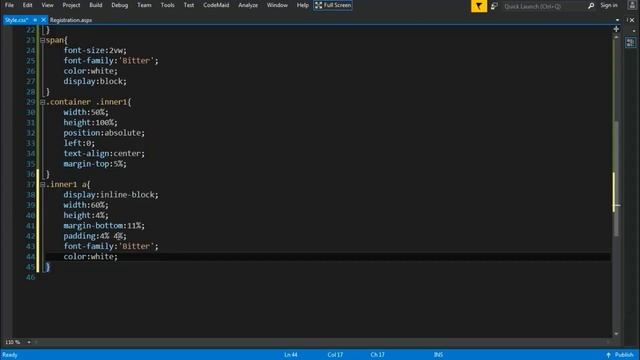Click the Quick Launch magnifier icon
Screen dimensions: 640x360
pos(591,6)
